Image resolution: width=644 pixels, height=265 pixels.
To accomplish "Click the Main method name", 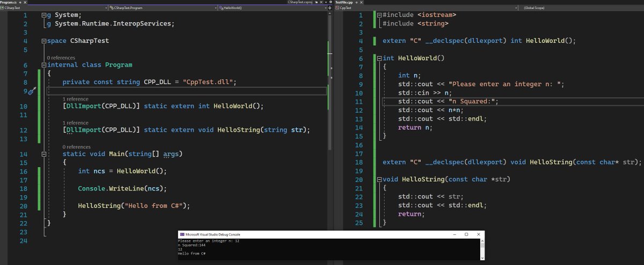I will pos(116,154).
